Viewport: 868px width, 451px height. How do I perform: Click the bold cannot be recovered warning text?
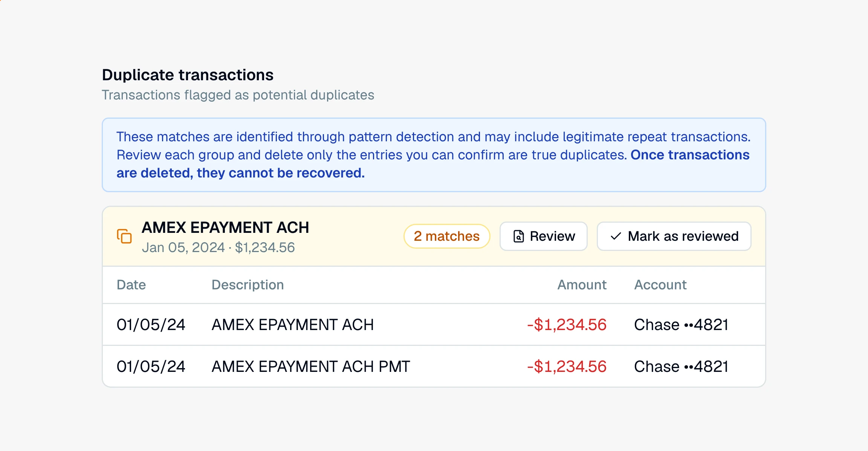433,164
